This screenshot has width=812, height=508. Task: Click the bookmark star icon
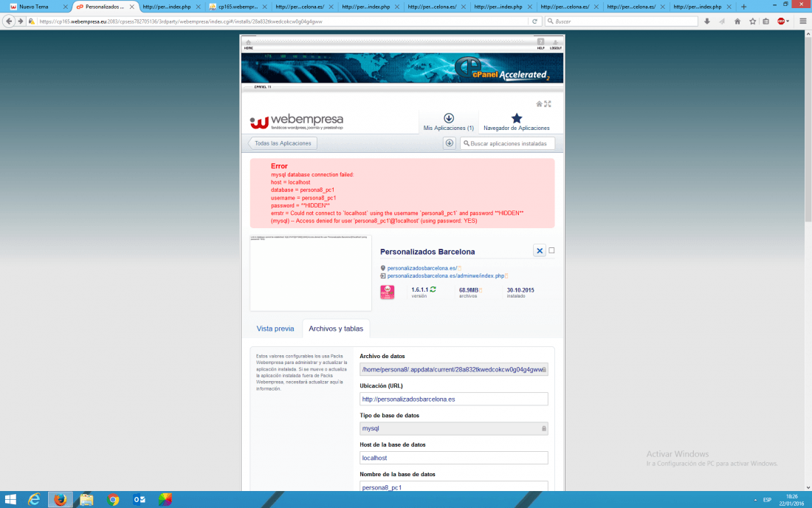coord(752,21)
